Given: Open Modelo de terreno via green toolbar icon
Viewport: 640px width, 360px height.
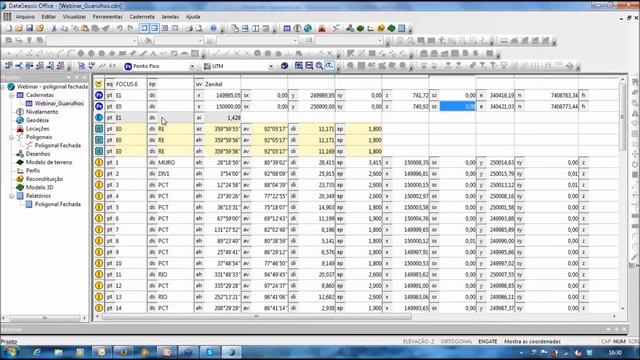Looking at the screenshot, I should 360,28.
